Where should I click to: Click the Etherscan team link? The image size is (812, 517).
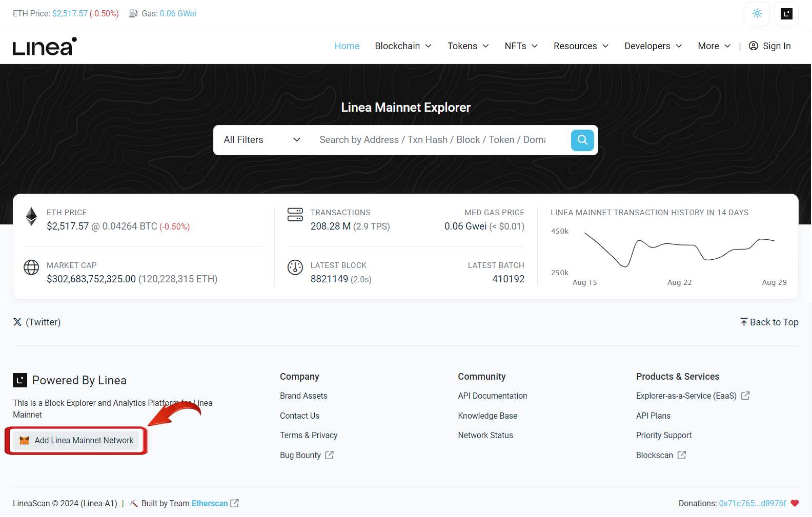pos(210,503)
